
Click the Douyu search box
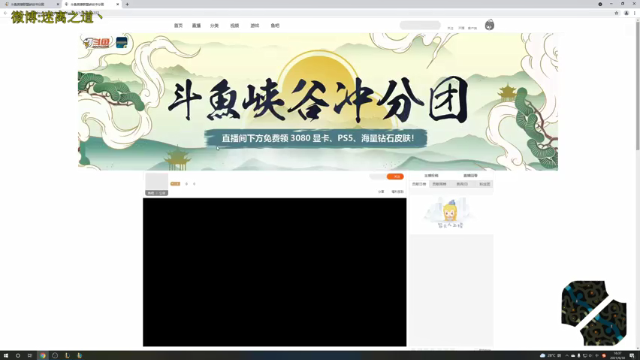[x=420, y=25]
